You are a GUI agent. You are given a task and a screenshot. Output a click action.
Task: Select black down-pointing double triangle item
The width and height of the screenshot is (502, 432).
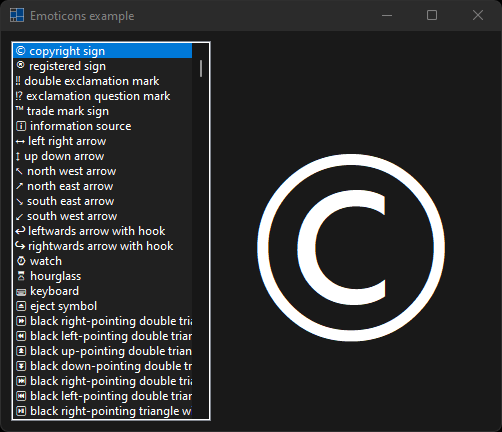[103, 366]
